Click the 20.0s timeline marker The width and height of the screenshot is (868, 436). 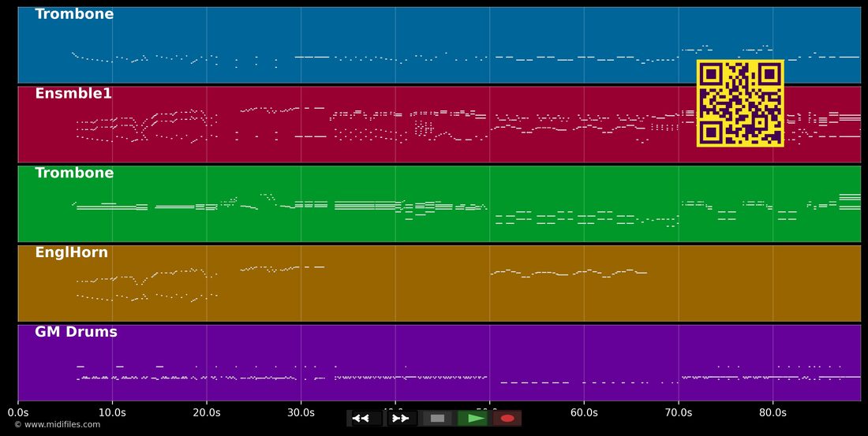(x=207, y=412)
